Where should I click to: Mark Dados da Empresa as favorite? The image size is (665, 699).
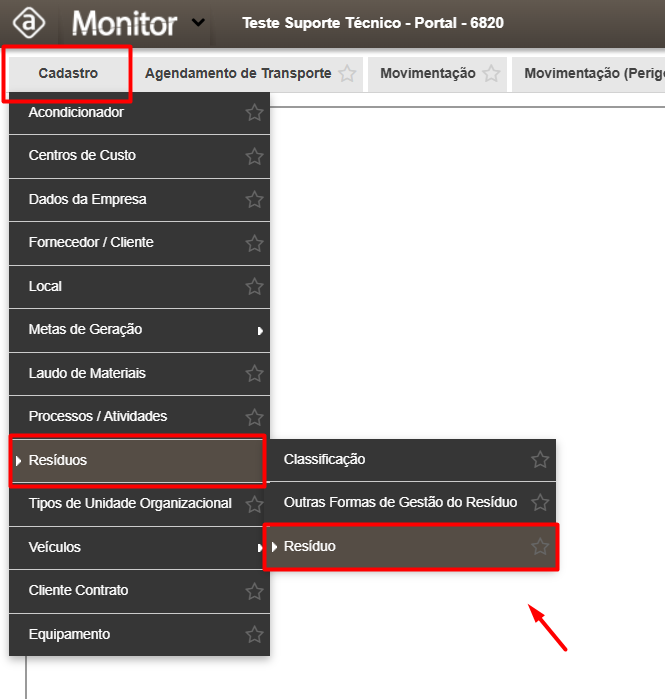tap(254, 200)
